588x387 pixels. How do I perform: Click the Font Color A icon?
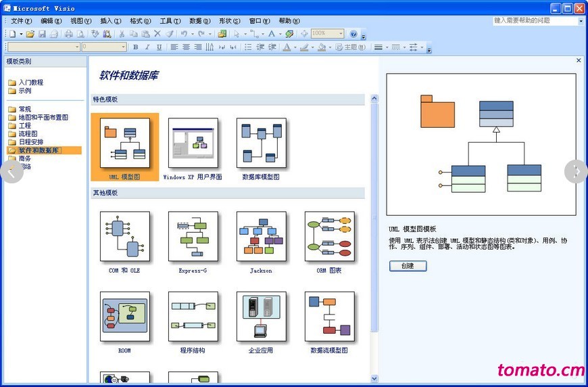click(287, 47)
